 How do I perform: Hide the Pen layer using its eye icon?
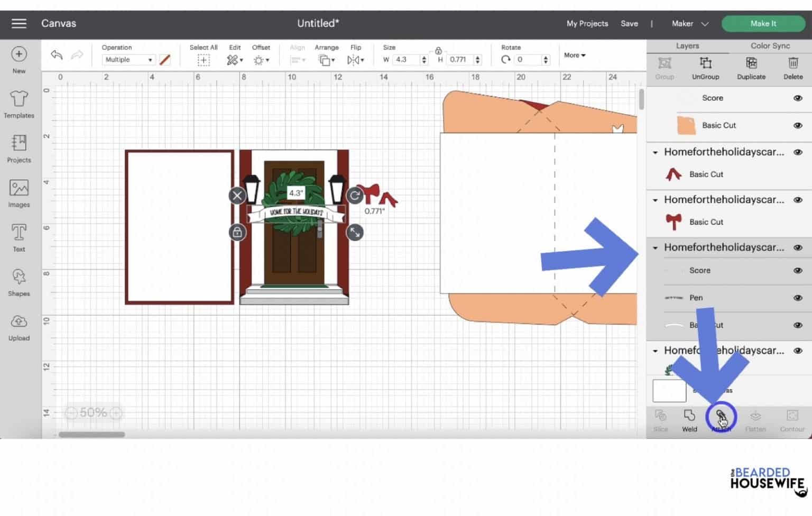[x=798, y=298]
